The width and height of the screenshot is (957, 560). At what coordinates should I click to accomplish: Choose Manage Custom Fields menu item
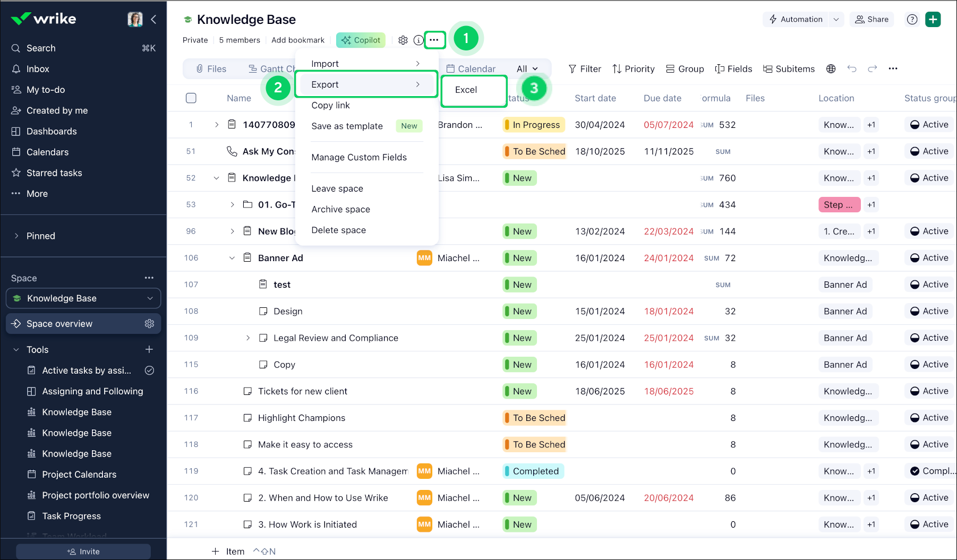click(x=359, y=157)
